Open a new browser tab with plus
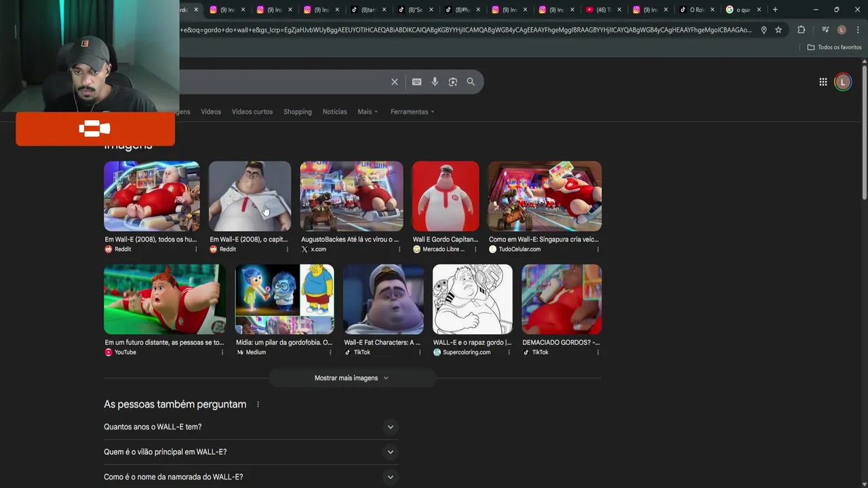The width and height of the screenshot is (868, 488). click(x=775, y=9)
